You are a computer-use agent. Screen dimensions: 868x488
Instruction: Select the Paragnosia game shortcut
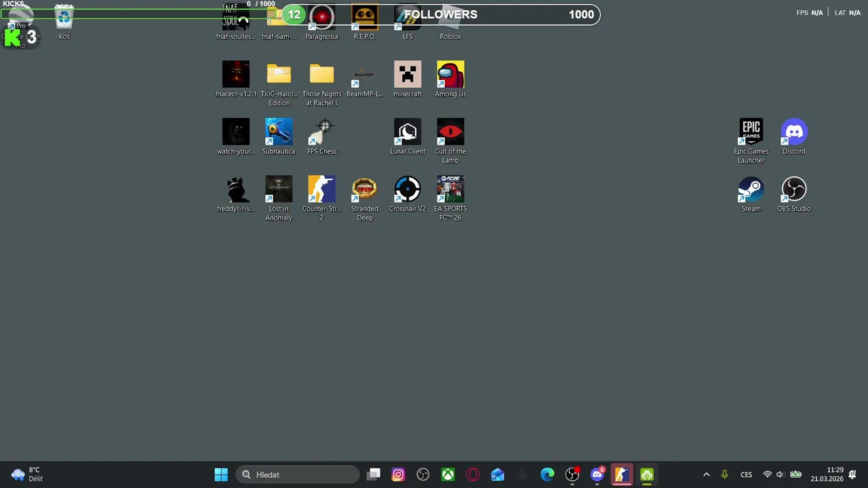click(321, 22)
